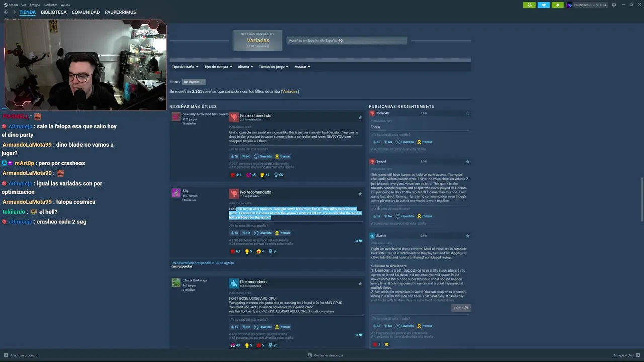The image size is (644, 362).
Task: Open the Productos menu
Action: (50, 5)
